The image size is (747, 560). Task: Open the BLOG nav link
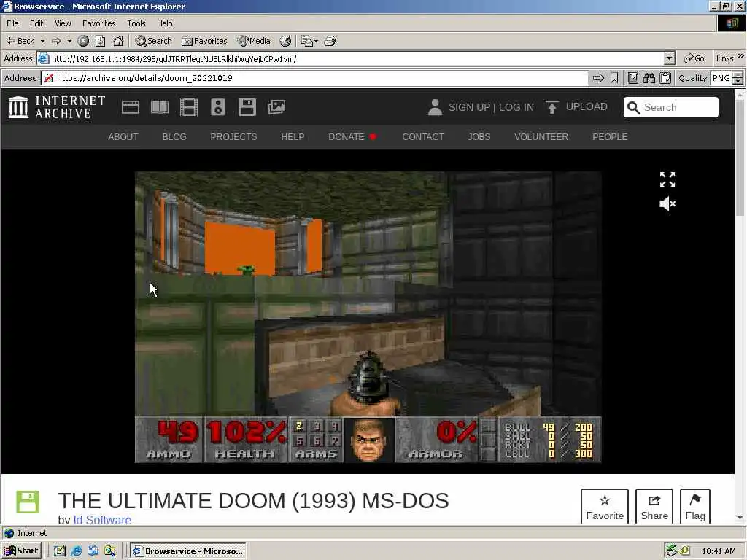174,136
